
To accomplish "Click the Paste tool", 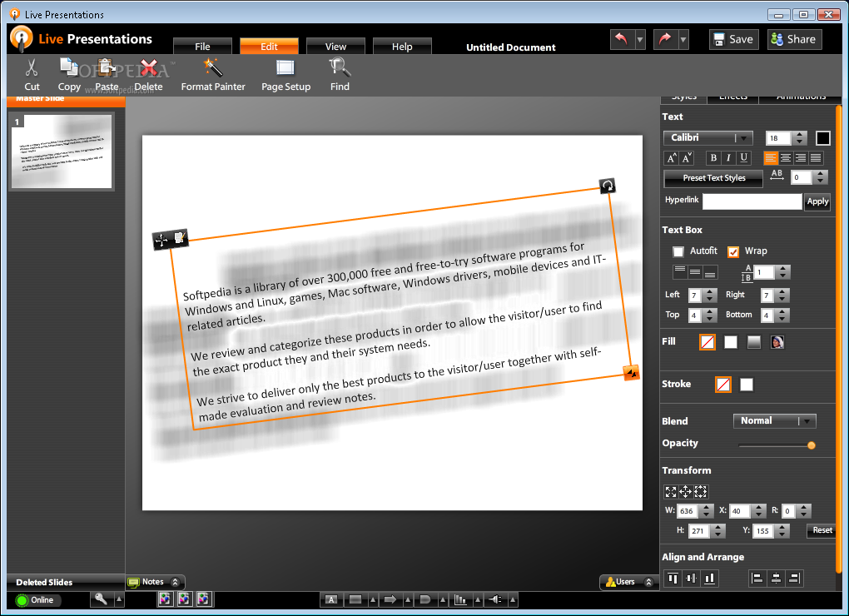I will (107, 75).
